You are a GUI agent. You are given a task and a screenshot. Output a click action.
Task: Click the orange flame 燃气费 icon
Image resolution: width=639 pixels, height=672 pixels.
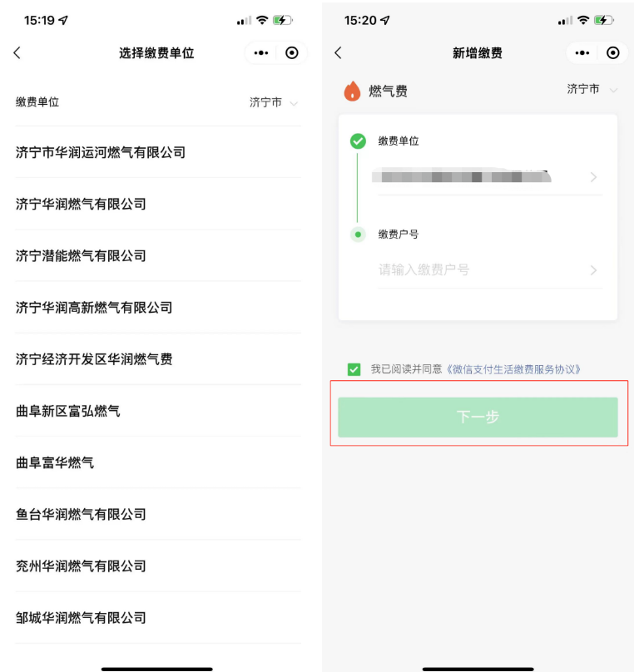click(x=352, y=91)
